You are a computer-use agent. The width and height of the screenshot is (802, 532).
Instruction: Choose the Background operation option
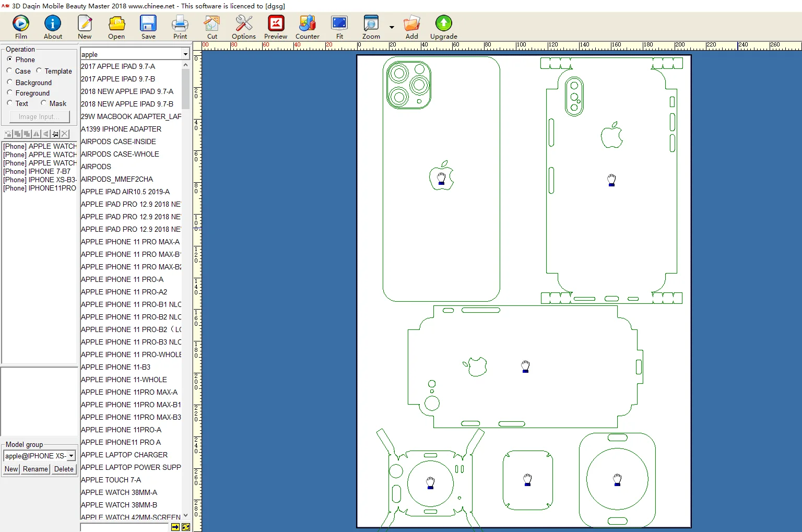click(10, 82)
